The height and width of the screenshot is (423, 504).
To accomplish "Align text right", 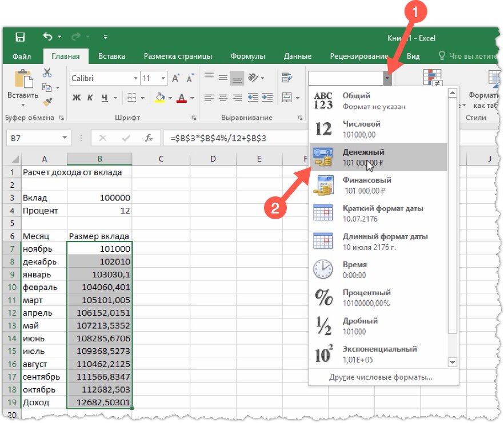I will point(237,97).
